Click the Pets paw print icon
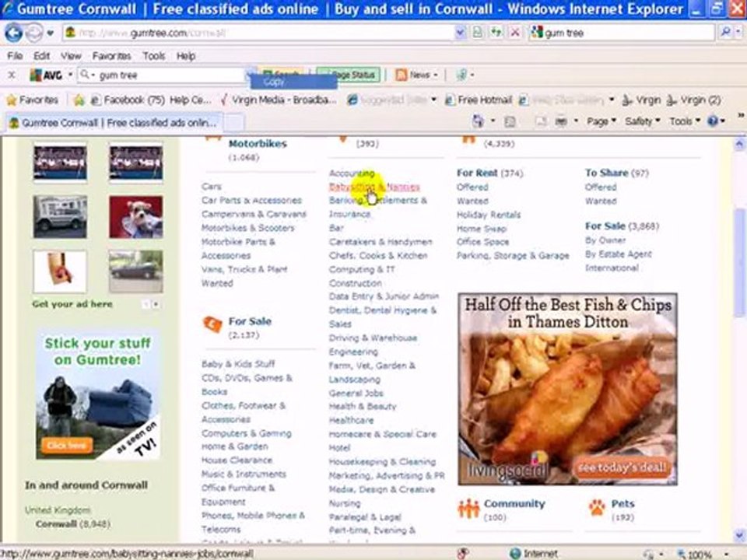 click(597, 508)
